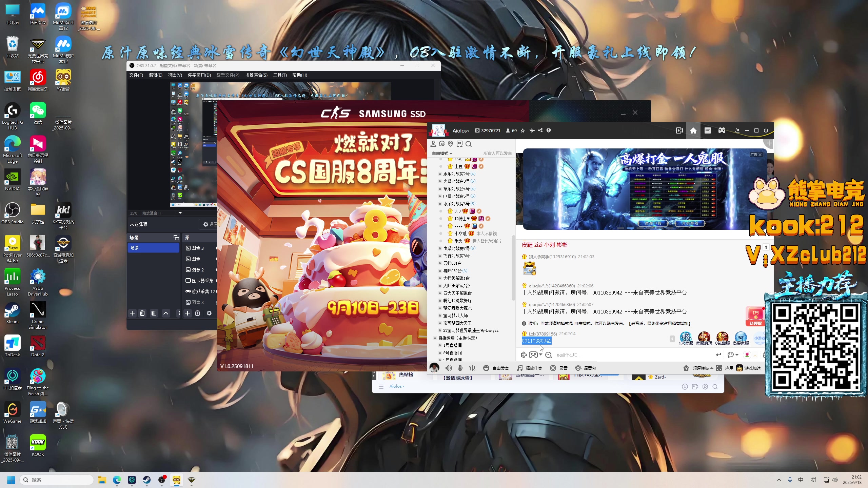
Task: Open the channel bulletin board icon
Action: click(459, 144)
